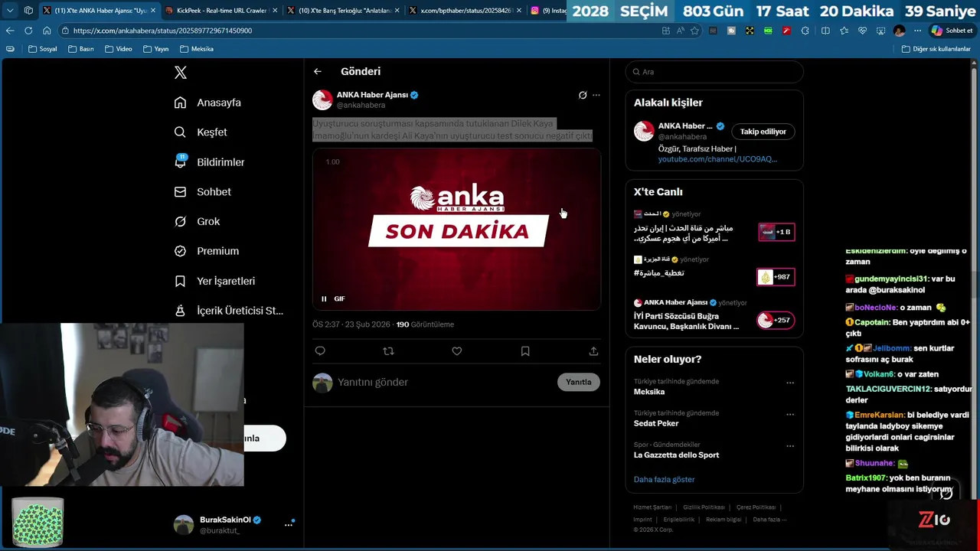The image size is (980, 551).
Task: Open İçerik Üreticisi Stüdyosu item
Action: pyautogui.click(x=228, y=311)
